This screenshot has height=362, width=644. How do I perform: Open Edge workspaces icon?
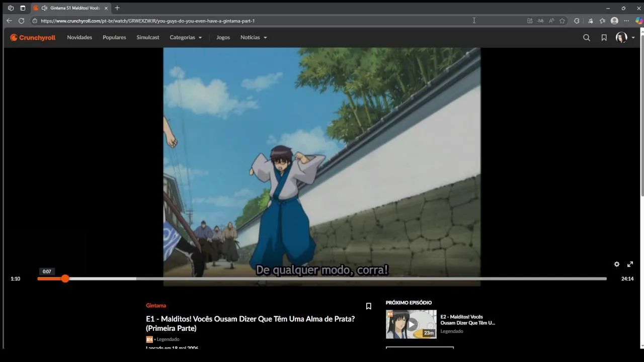click(x=11, y=8)
